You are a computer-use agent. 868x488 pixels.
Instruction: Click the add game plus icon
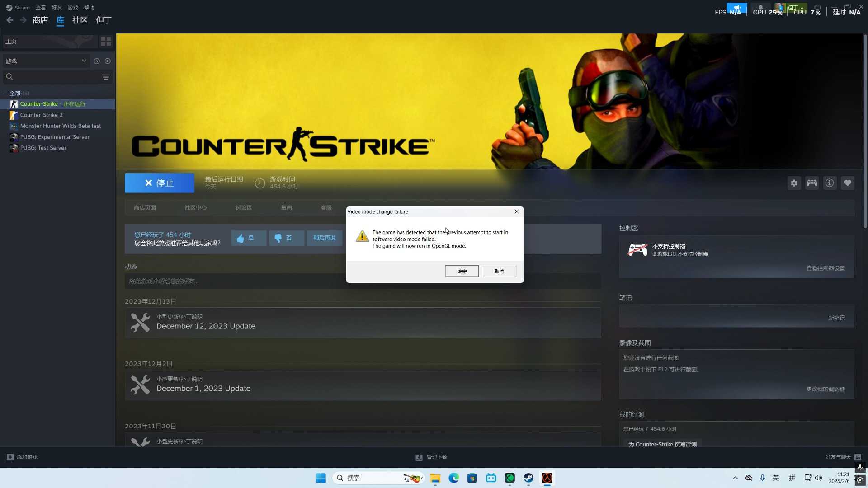click(10, 457)
